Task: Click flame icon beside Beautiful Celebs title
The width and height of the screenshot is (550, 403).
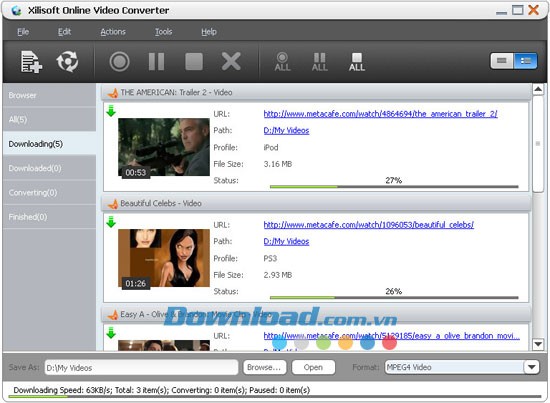Action: (113, 204)
